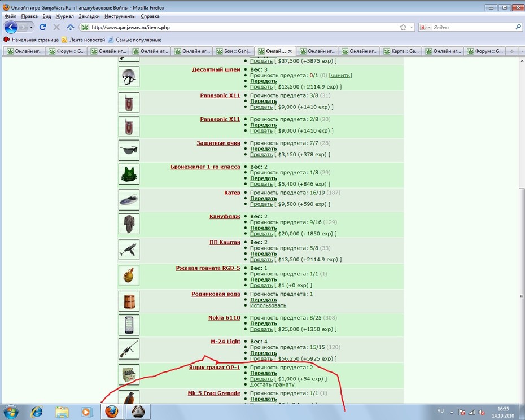The width and height of the screenshot is (525, 420).
Task: Close the active Онлай... tab
Action: pos(290,51)
